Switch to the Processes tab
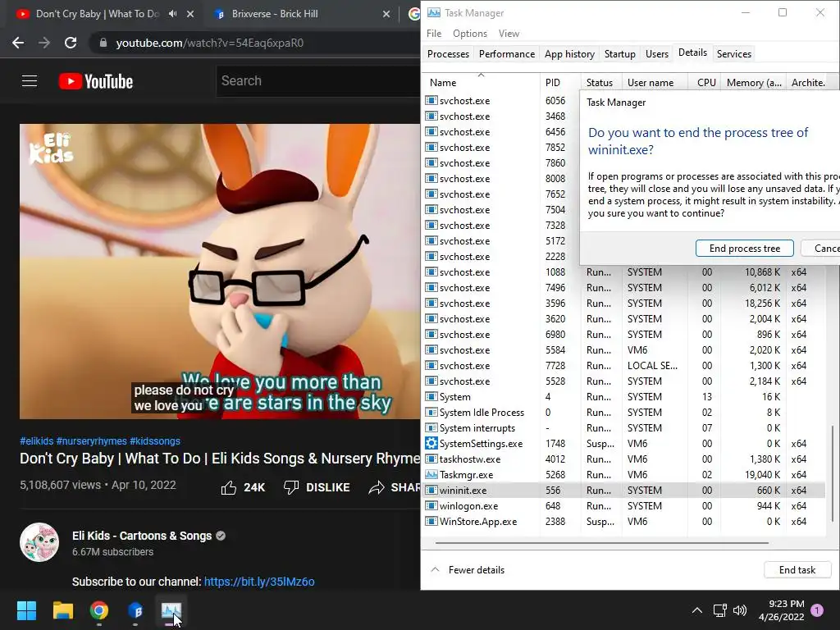Viewport: 840px width, 630px height. coord(448,53)
